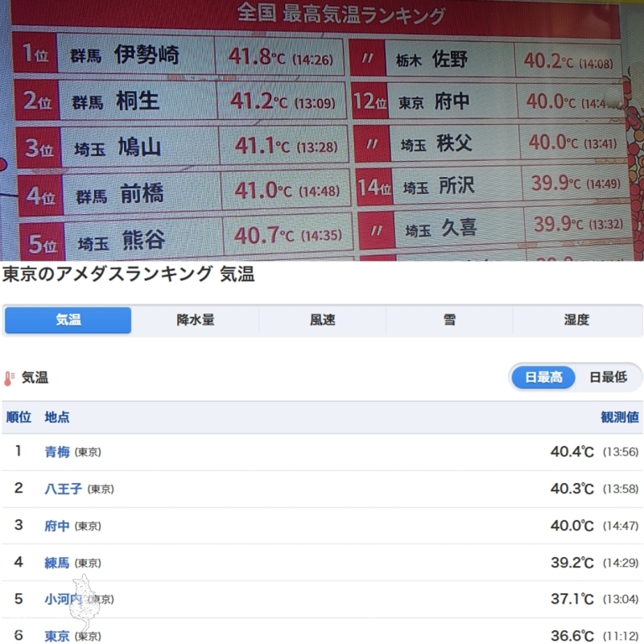Image resolution: width=644 pixels, height=644 pixels.
Task: Switch to the 雪 tab
Action: point(449,320)
